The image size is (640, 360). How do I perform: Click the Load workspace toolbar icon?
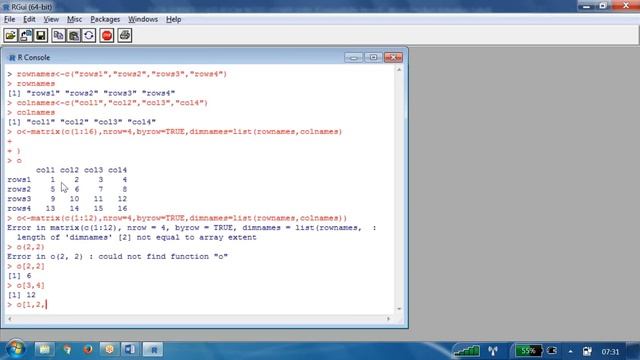(26, 36)
